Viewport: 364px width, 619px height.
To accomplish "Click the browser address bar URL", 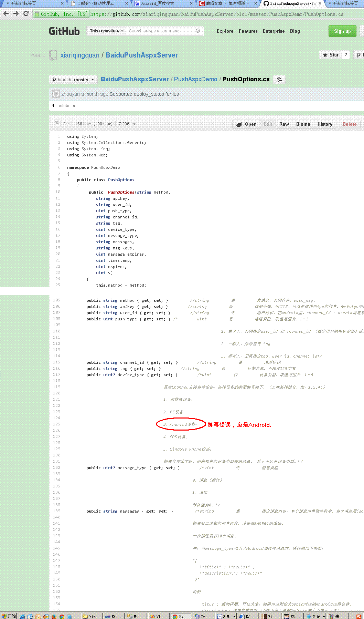I will point(217,14).
